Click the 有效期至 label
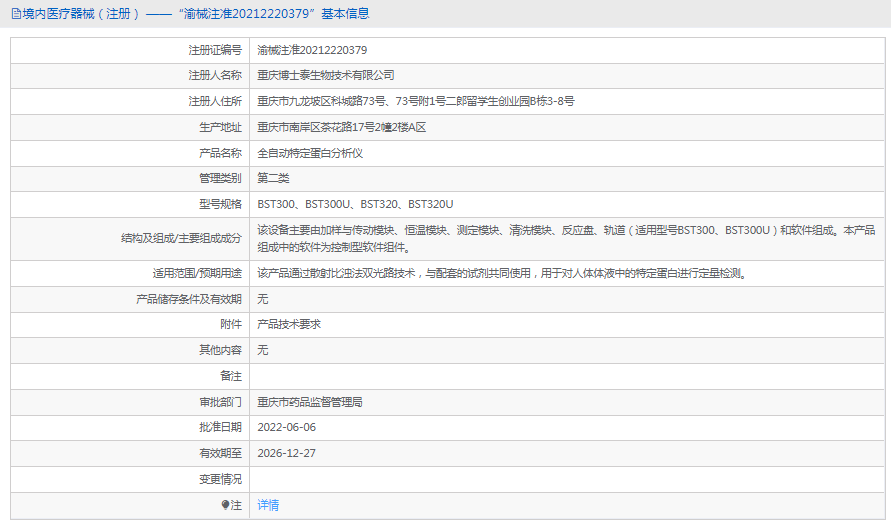This screenshot has height=524, width=891. pos(220,453)
